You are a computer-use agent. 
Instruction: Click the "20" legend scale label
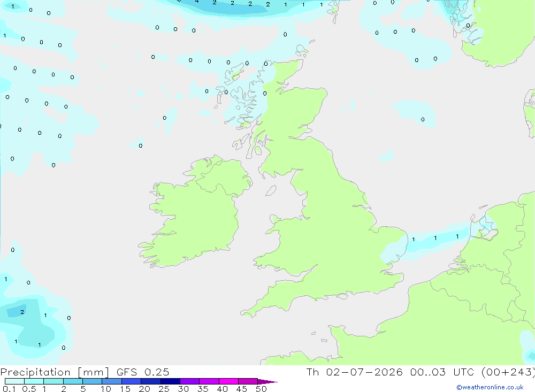144,389
